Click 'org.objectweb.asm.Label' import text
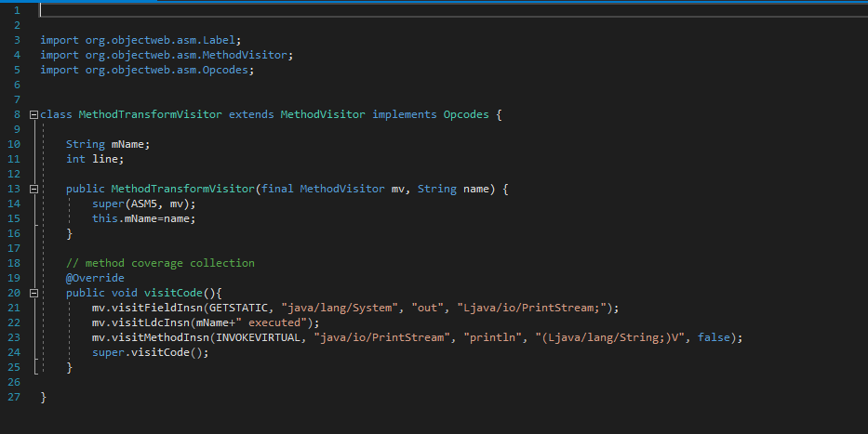868x434 pixels. (x=160, y=40)
